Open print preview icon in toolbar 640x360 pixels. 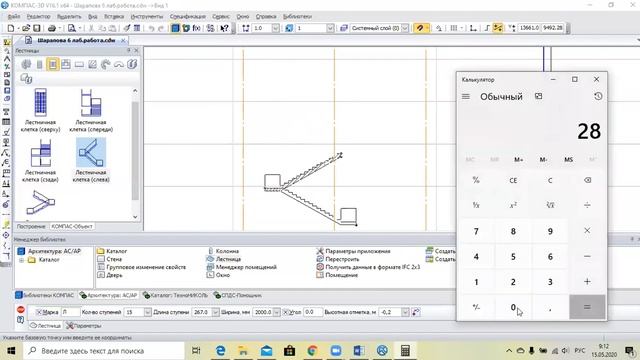tap(72, 28)
